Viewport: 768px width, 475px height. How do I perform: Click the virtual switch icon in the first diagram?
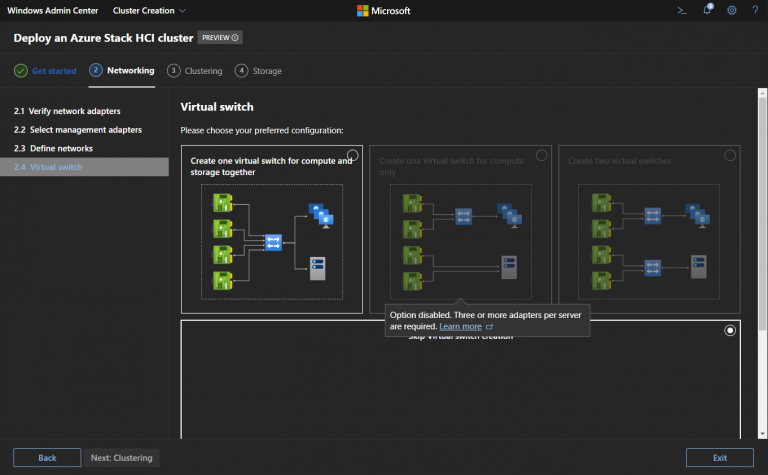[x=273, y=242]
